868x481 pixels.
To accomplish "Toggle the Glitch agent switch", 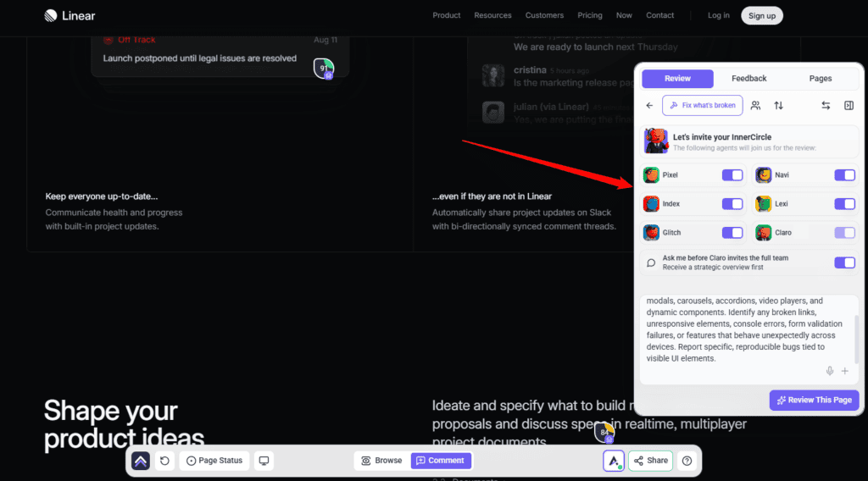I will pyautogui.click(x=732, y=233).
